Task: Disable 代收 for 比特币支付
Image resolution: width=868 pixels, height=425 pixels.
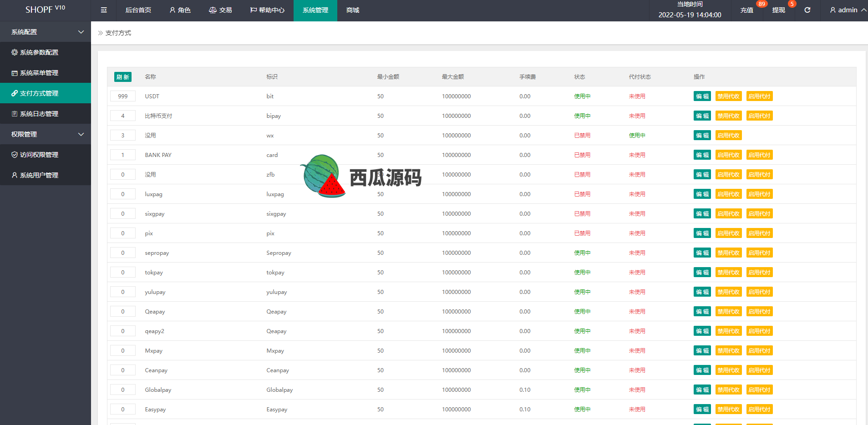Action: click(x=729, y=116)
